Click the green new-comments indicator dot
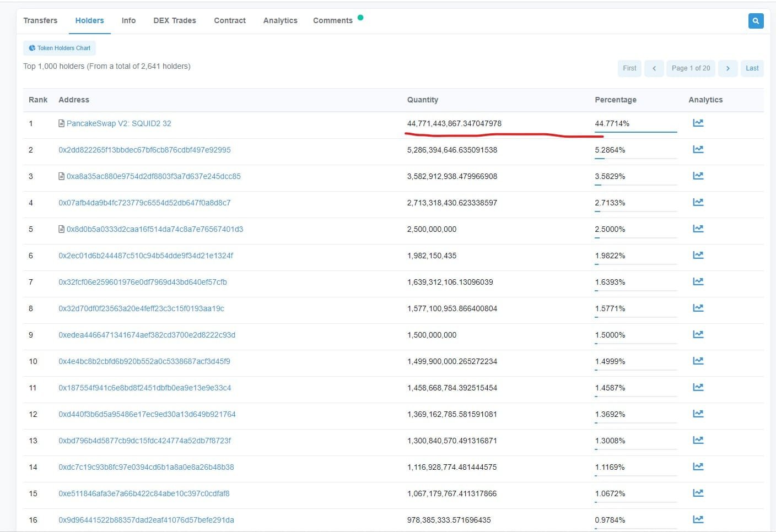 (x=360, y=17)
